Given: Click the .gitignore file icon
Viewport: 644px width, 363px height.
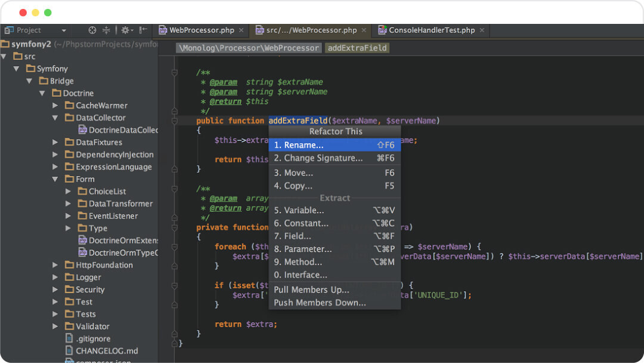Looking at the screenshot, I should pyautogui.click(x=70, y=339).
